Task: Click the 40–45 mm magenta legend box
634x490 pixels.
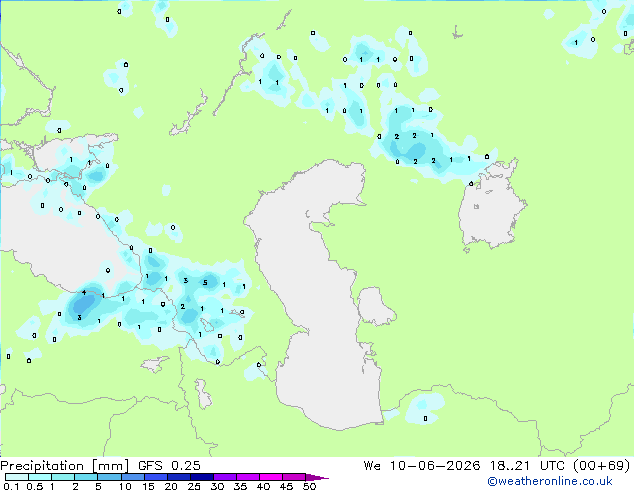Action: click(271, 477)
